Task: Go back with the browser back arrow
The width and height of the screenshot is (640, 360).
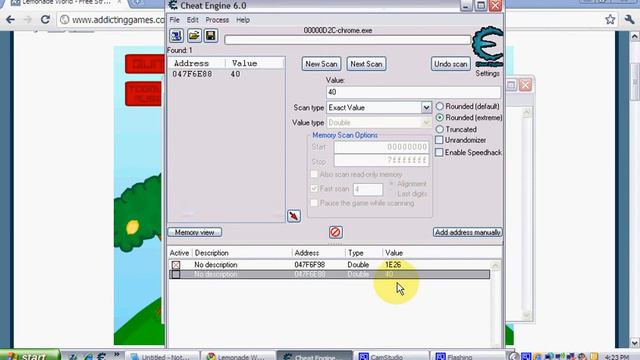Action: point(10,20)
